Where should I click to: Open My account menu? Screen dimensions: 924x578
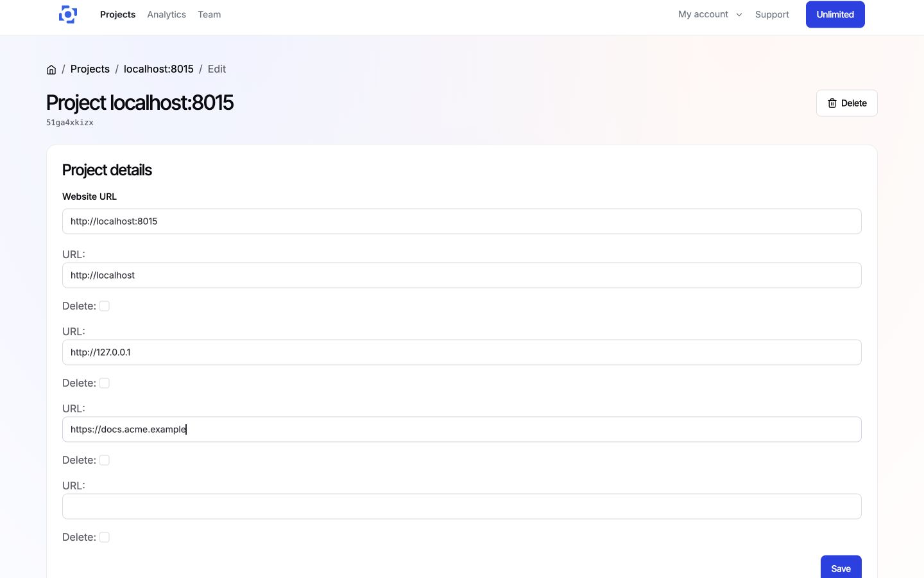tap(710, 14)
